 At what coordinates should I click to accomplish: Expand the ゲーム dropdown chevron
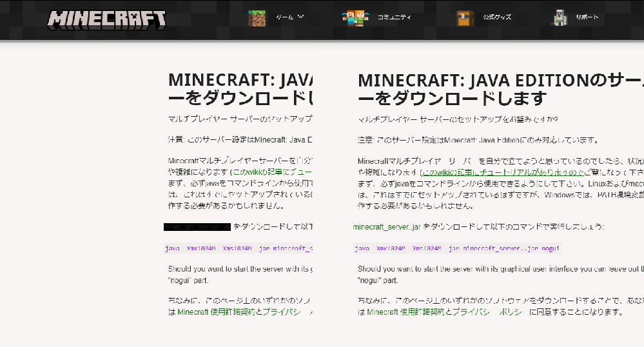tap(300, 17)
